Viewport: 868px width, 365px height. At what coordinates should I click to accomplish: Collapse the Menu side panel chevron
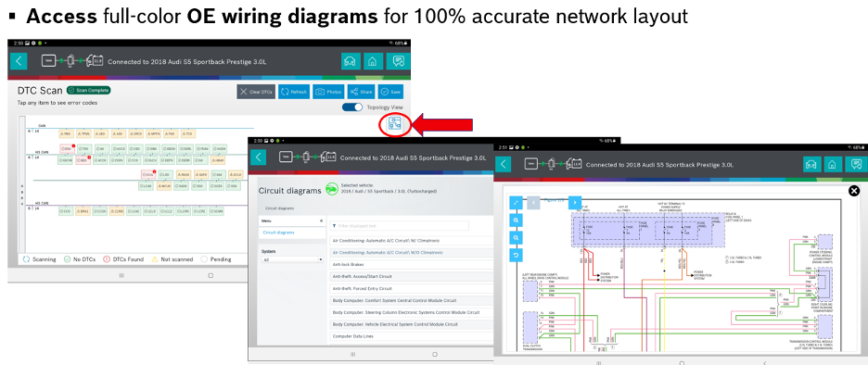(321, 220)
